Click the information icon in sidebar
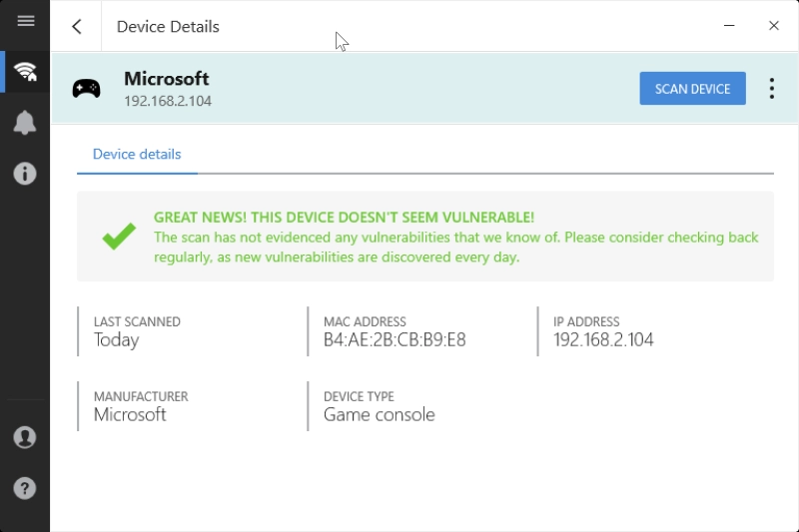Image resolution: width=799 pixels, height=532 pixels. point(25,174)
